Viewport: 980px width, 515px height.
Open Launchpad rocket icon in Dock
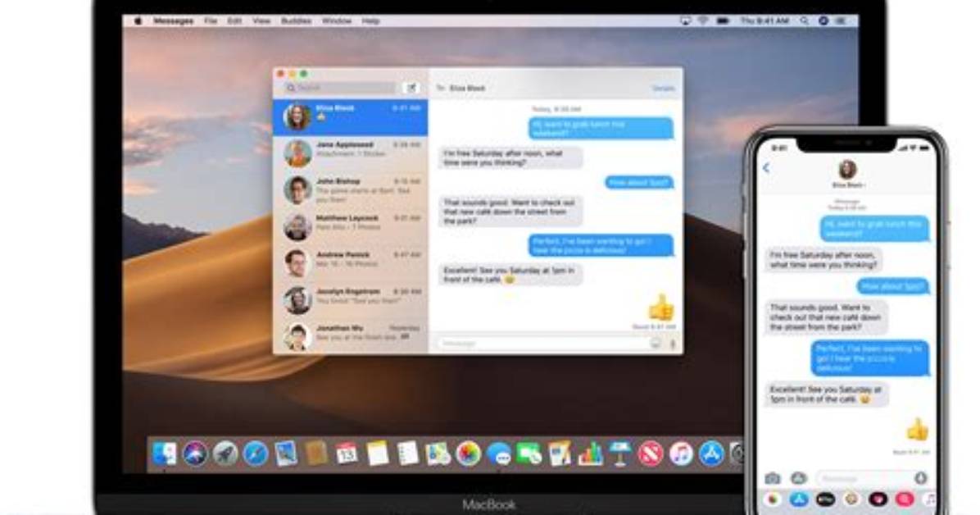tap(225, 453)
